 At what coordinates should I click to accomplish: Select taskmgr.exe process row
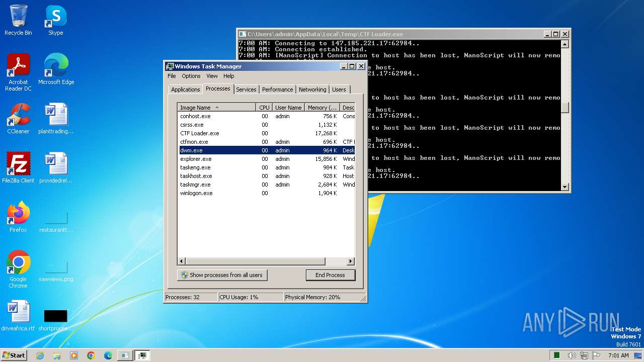coord(267,185)
